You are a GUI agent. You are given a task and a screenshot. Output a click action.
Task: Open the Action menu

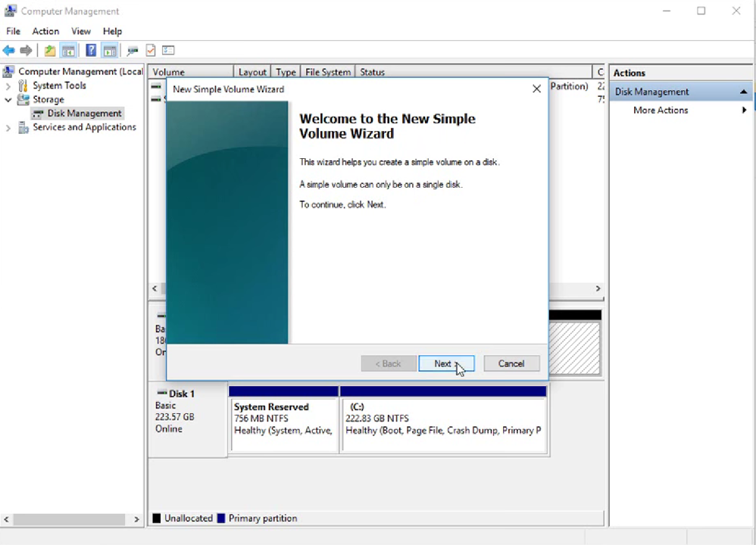point(45,31)
